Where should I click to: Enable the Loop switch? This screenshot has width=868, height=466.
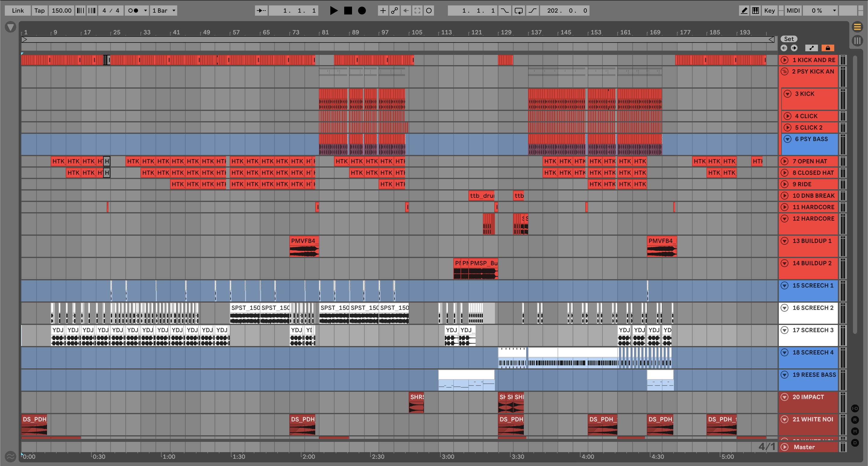tap(519, 11)
